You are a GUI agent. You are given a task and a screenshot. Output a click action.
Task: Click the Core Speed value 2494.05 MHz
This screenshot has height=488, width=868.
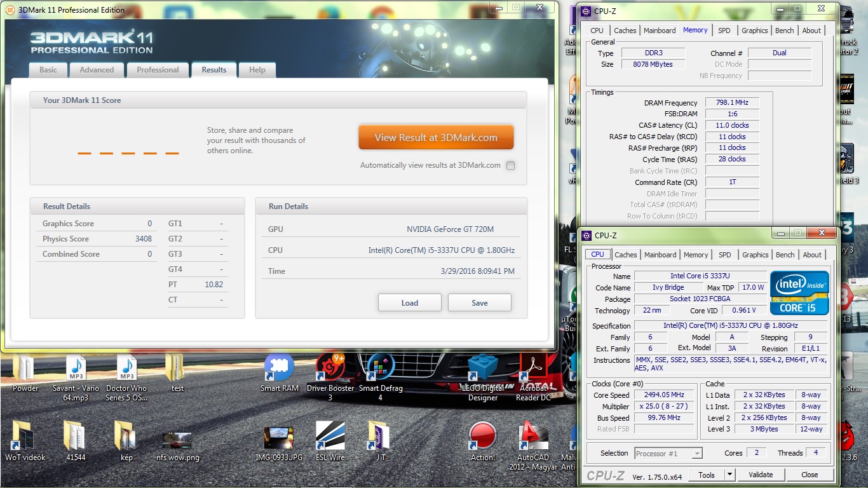[664, 395]
